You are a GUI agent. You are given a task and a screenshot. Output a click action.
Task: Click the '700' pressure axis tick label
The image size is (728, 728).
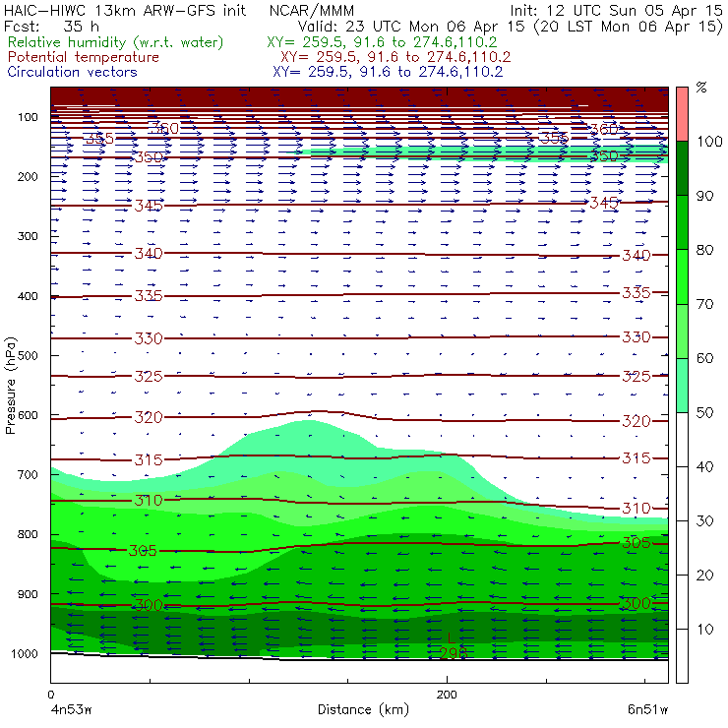28,474
